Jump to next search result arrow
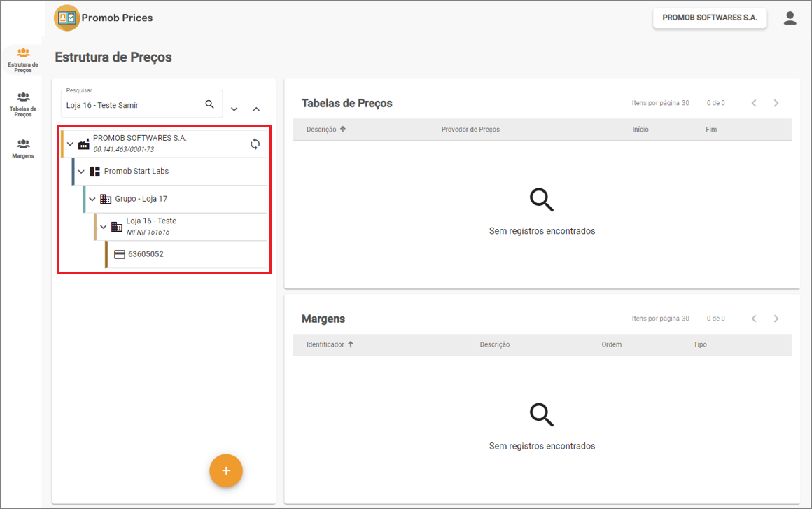Viewport: 812px width, 509px height. pos(234,109)
